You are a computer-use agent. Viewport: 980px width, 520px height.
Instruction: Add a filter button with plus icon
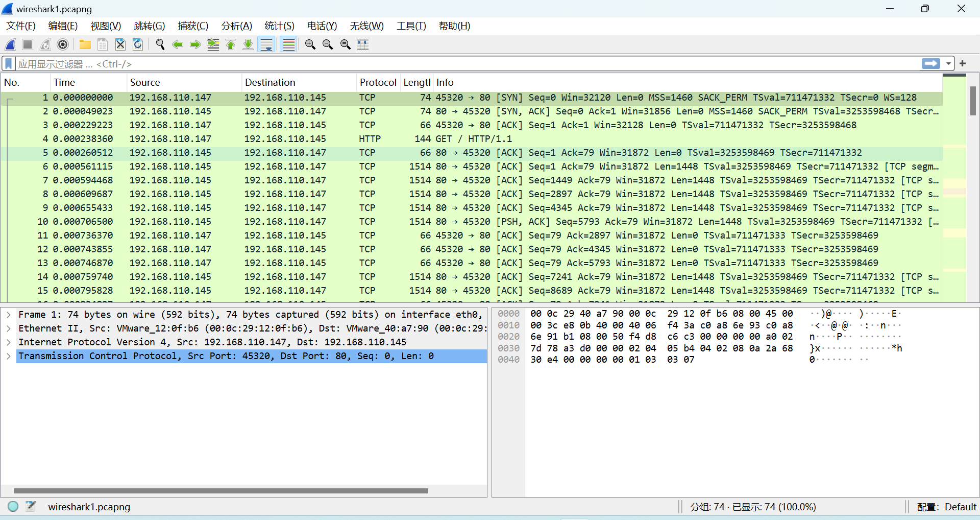[x=963, y=63]
